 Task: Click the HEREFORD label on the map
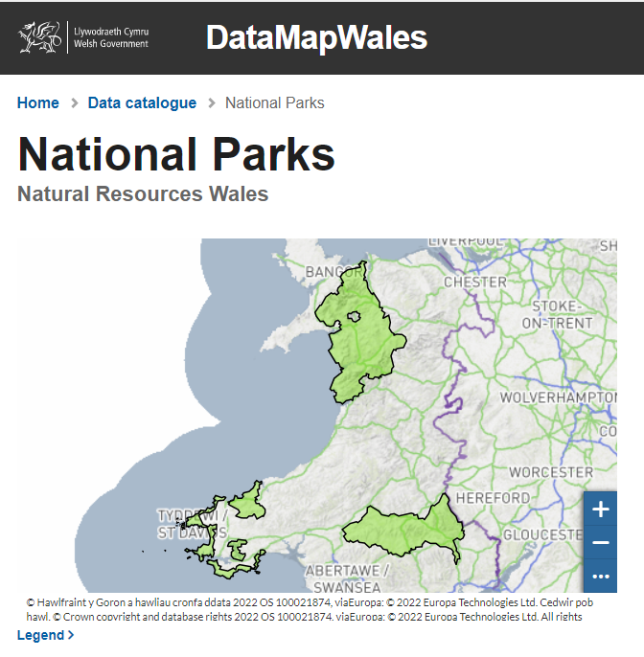click(493, 498)
